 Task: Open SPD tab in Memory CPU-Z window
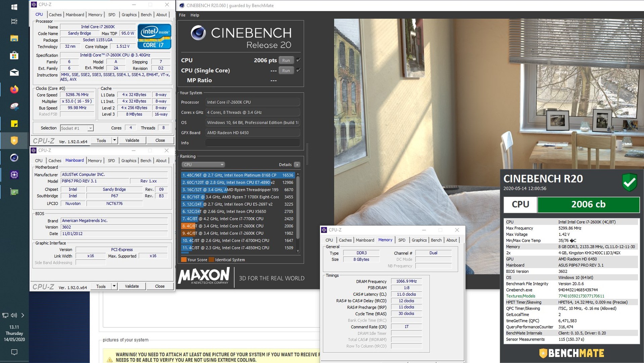[x=402, y=240]
